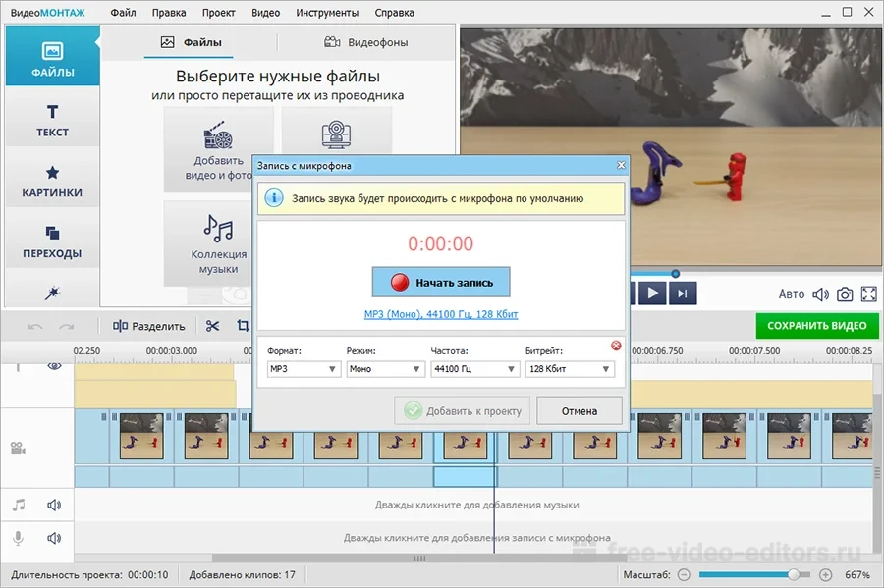Toggle text track visibility eye icon
The width and height of the screenshot is (884, 588).
tap(55, 366)
